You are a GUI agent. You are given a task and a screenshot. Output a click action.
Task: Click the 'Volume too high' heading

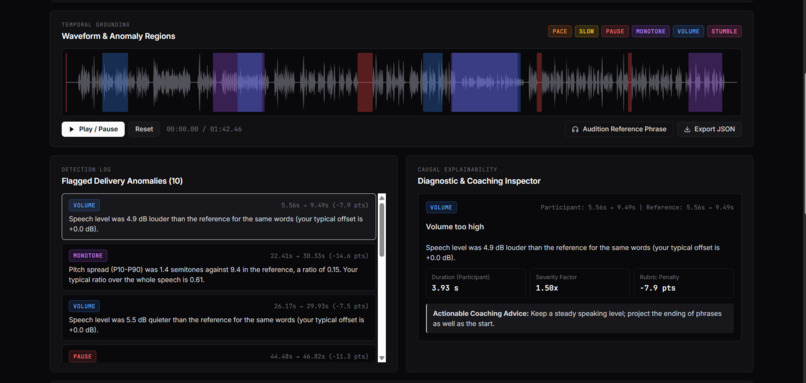455,227
